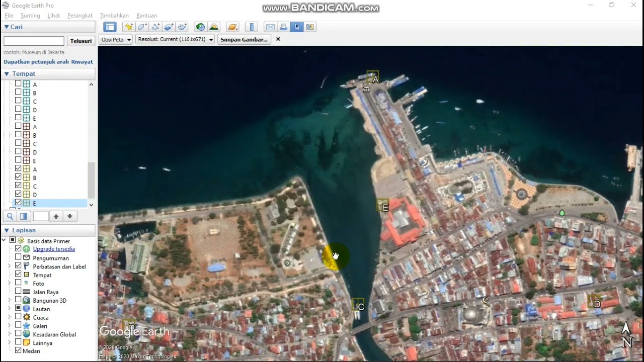The image size is (644, 362).
Task: Enable Kesadaran Global layer checkbox
Action: tap(18, 334)
